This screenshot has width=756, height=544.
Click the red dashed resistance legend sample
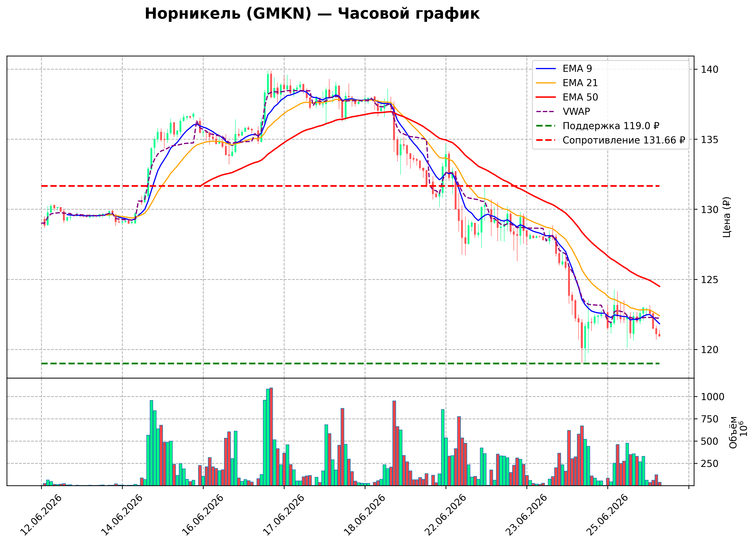pos(546,140)
